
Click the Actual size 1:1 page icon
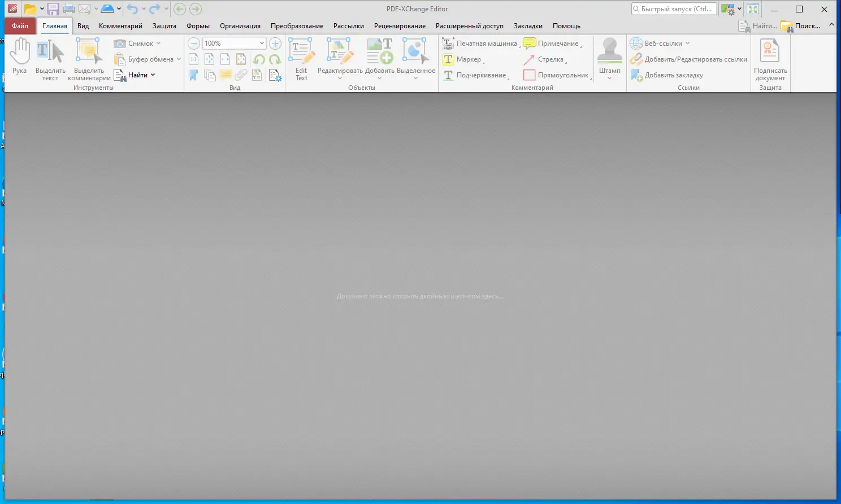pos(193,59)
